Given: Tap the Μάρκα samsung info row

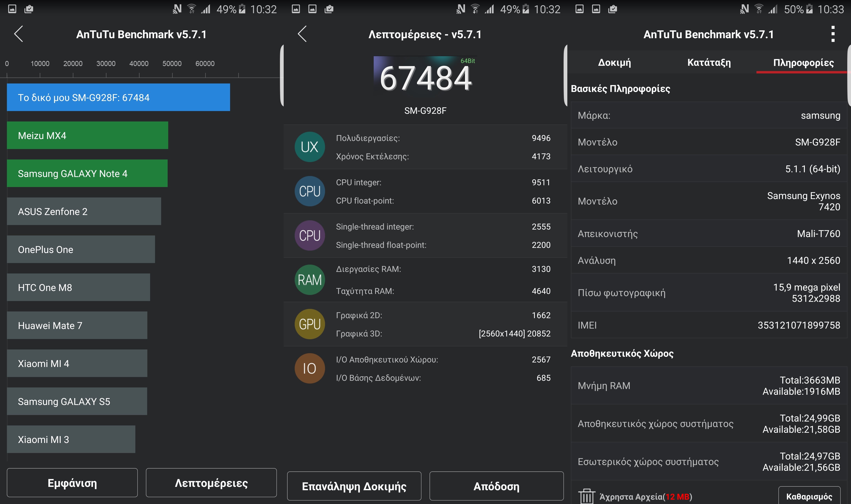Looking at the screenshot, I should pos(709,116).
